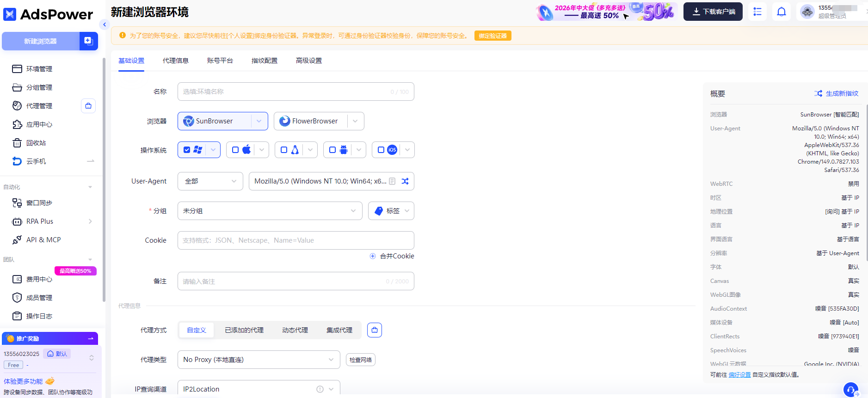Click the 应用中心 puzzle icon
Viewport: 868px width, 398px height.
pyautogui.click(x=17, y=124)
